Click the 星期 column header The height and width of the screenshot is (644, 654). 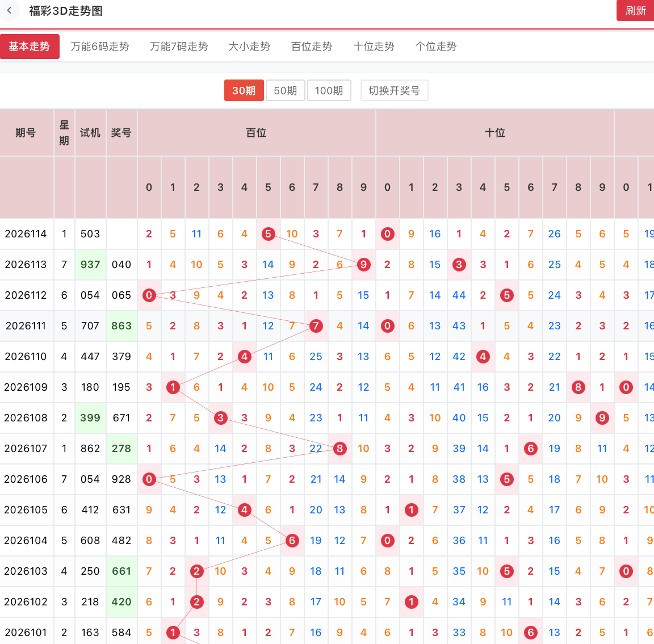[x=64, y=133]
